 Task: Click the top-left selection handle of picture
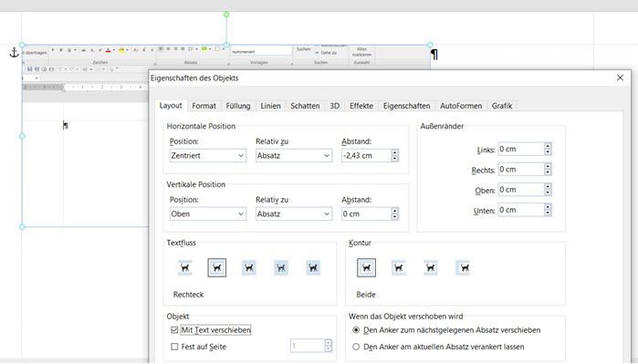point(22,45)
